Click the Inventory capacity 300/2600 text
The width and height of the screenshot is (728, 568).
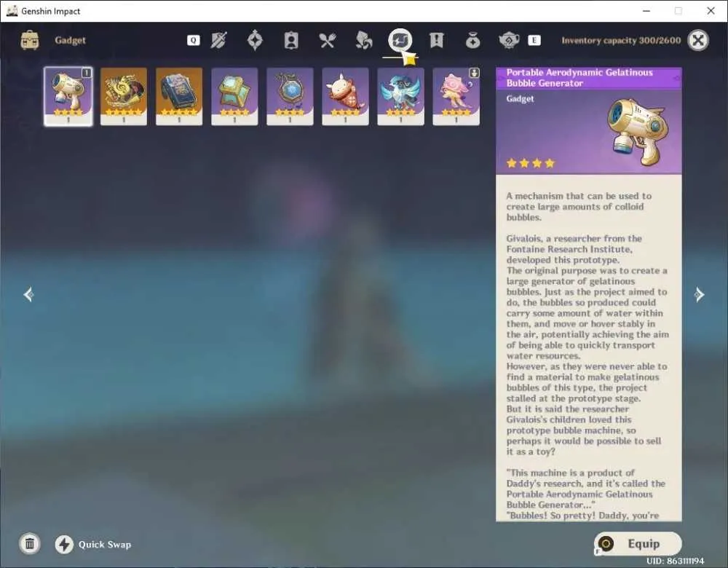click(621, 40)
